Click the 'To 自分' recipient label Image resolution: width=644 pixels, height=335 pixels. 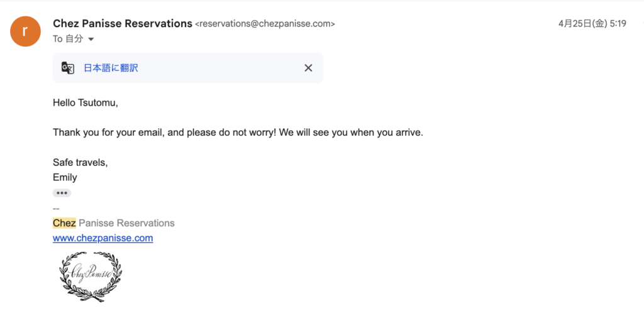tap(68, 39)
